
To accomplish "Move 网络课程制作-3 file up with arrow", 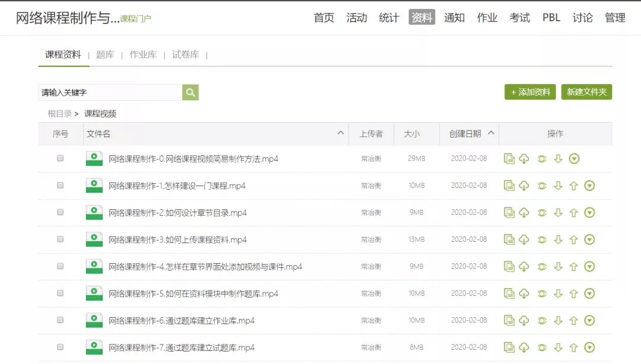I will (573, 240).
